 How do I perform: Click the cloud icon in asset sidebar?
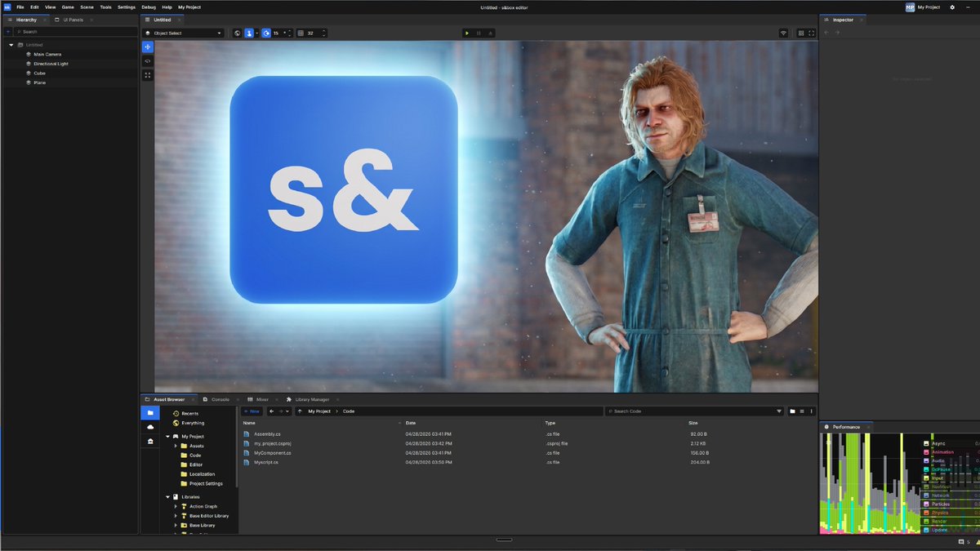pos(150,427)
